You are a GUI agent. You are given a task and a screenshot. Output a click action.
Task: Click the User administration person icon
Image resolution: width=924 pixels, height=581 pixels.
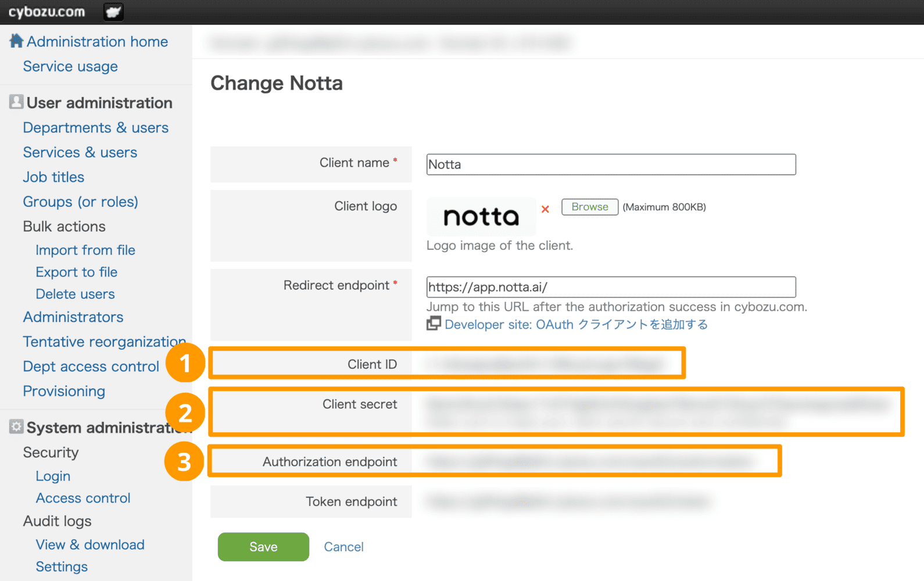(16, 102)
